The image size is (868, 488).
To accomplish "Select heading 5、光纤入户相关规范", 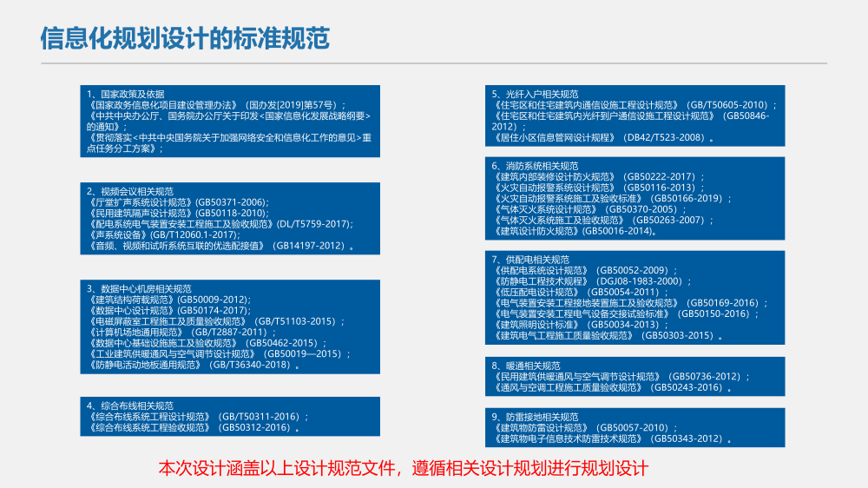I will coord(536,94).
